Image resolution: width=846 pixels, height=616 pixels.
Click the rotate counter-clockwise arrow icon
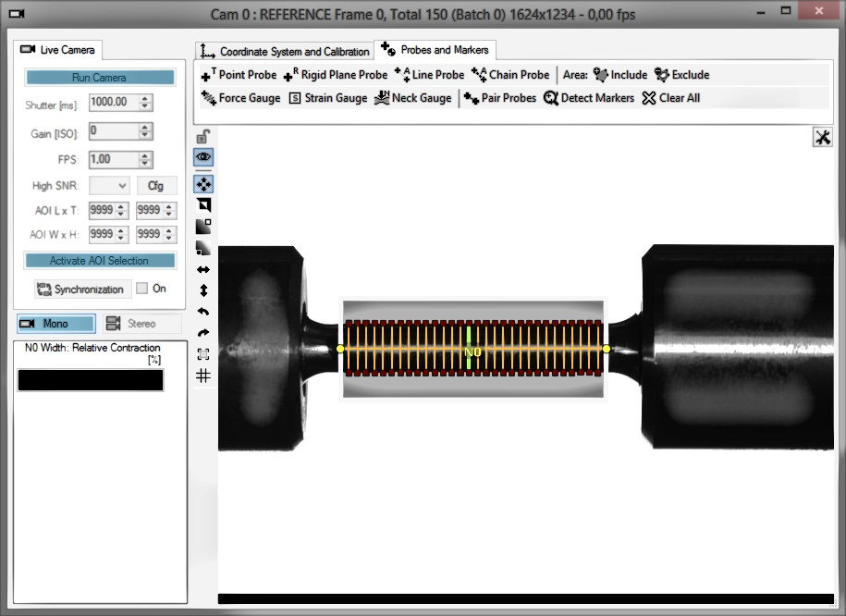203,312
